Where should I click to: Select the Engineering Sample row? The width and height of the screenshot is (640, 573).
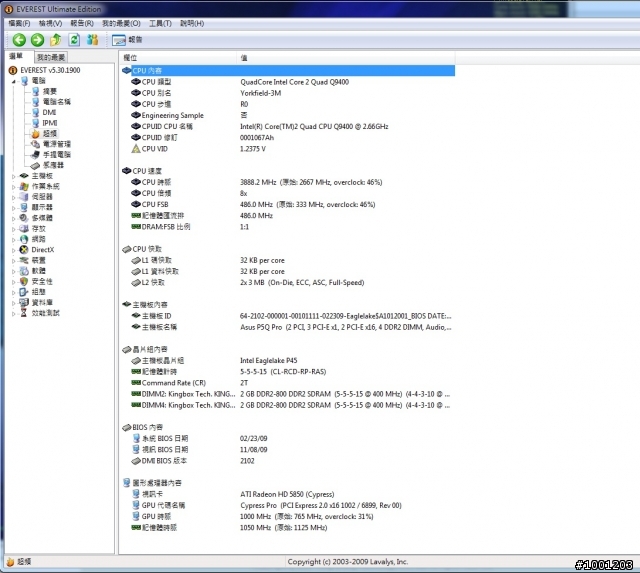288,115
